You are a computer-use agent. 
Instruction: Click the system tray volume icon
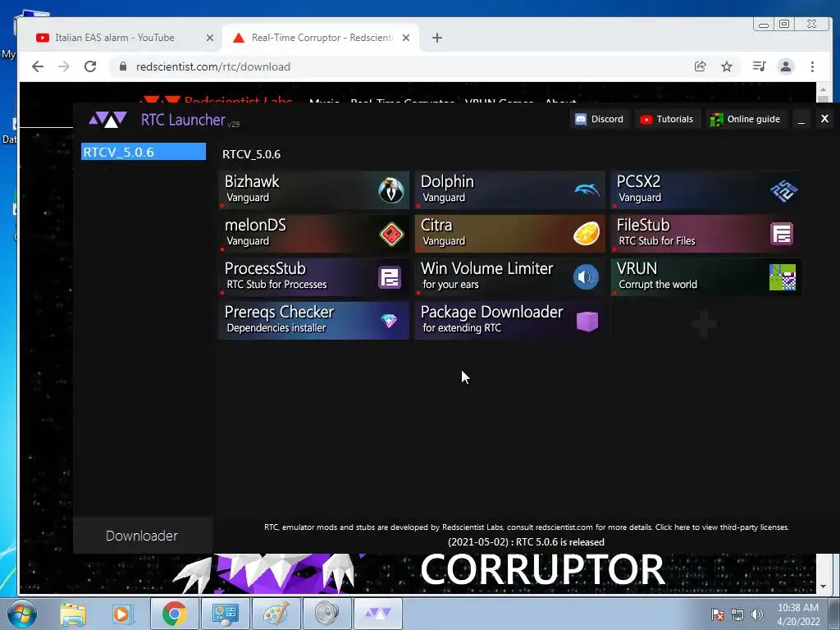pyautogui.click(x=757, y=614)
